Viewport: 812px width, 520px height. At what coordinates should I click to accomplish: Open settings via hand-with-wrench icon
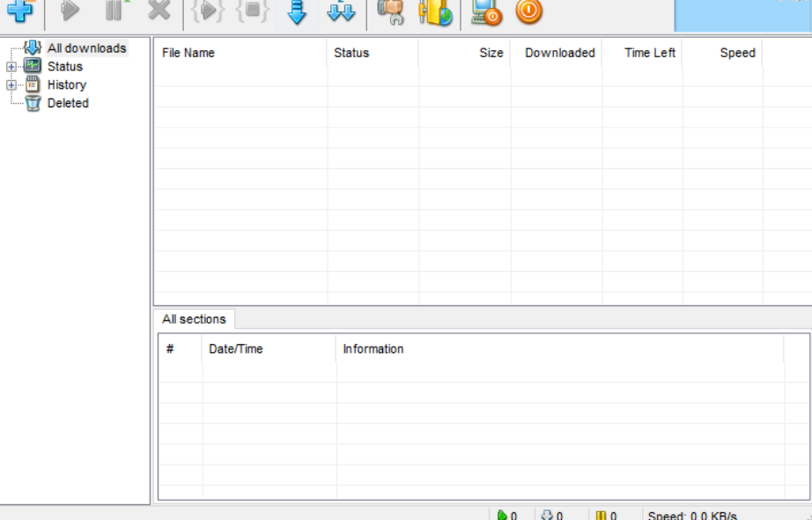[391, 12]
